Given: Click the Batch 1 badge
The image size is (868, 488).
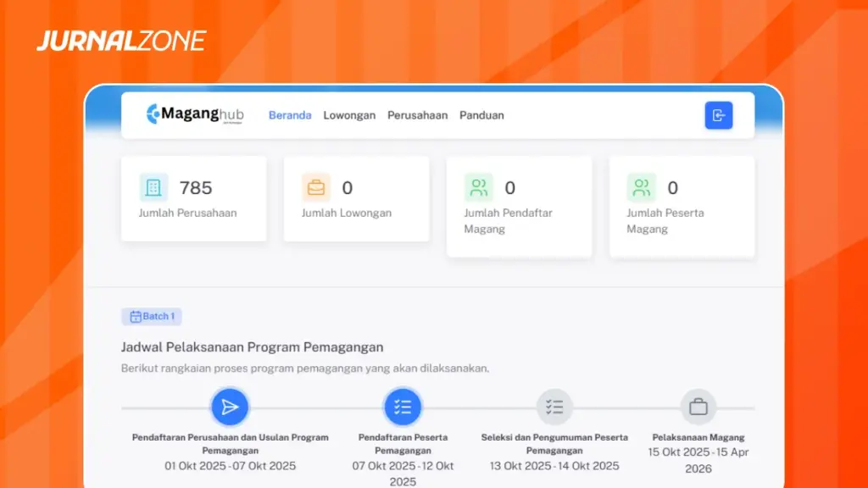Looking at the screenshot, I should pyautogui.click(x=151, y=316).
